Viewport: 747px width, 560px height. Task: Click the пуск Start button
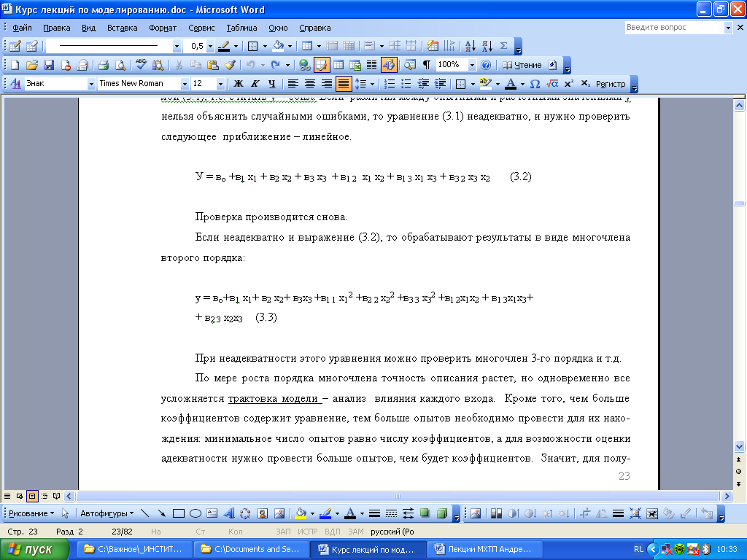point(34,549)
